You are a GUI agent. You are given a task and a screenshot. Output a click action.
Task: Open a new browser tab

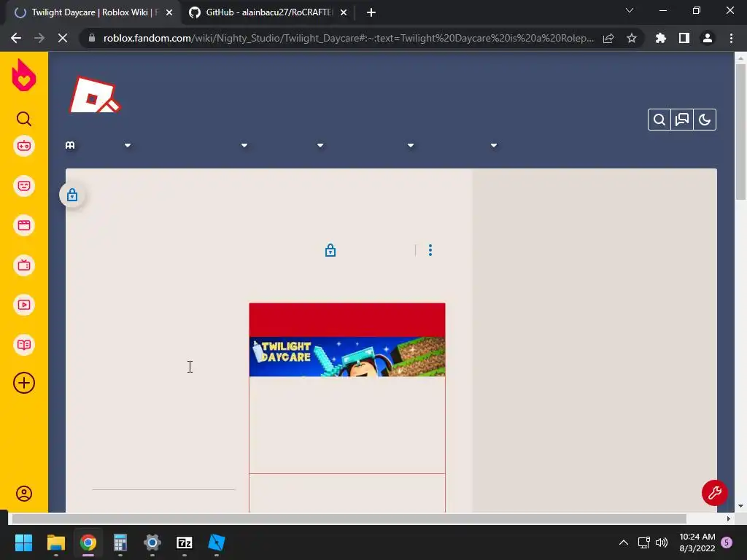click(371, 13)
